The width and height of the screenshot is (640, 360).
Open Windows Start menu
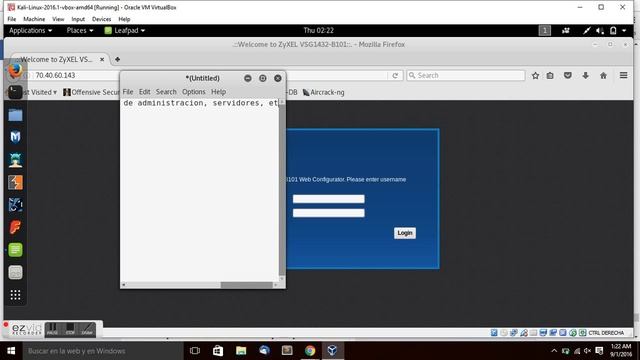click(x=11, y=351)
